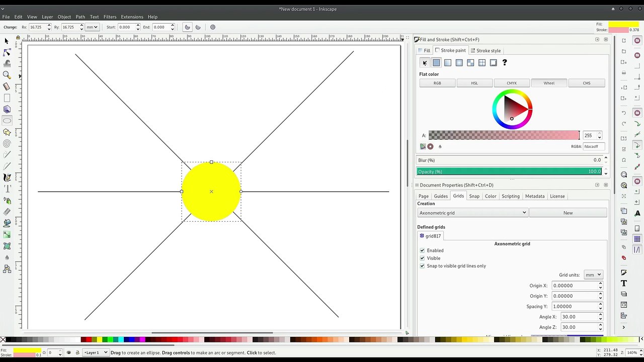Screen dimensions: 644x362
Task: Open the Layer 1 selector dropdown
Action: point(96,352)
